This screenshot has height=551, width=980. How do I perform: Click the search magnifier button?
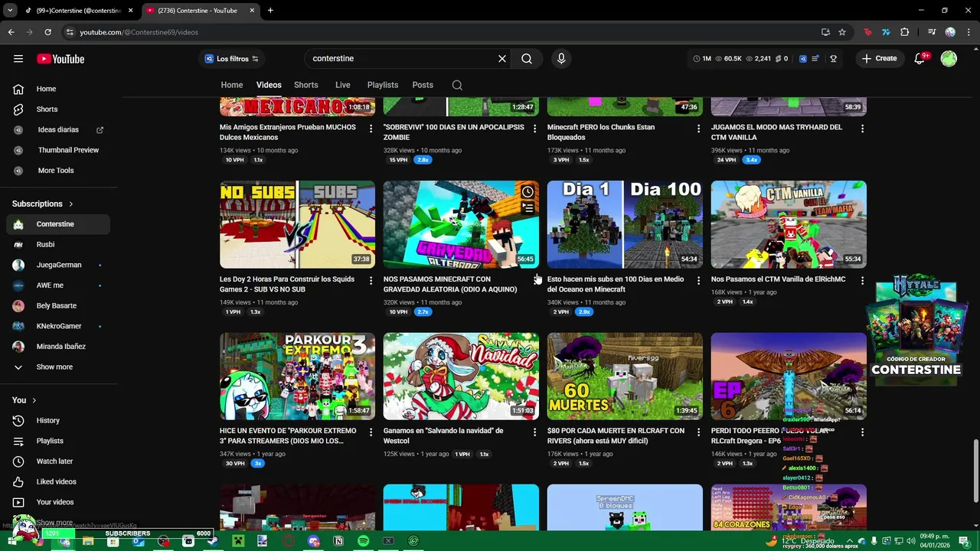point(527,59)
